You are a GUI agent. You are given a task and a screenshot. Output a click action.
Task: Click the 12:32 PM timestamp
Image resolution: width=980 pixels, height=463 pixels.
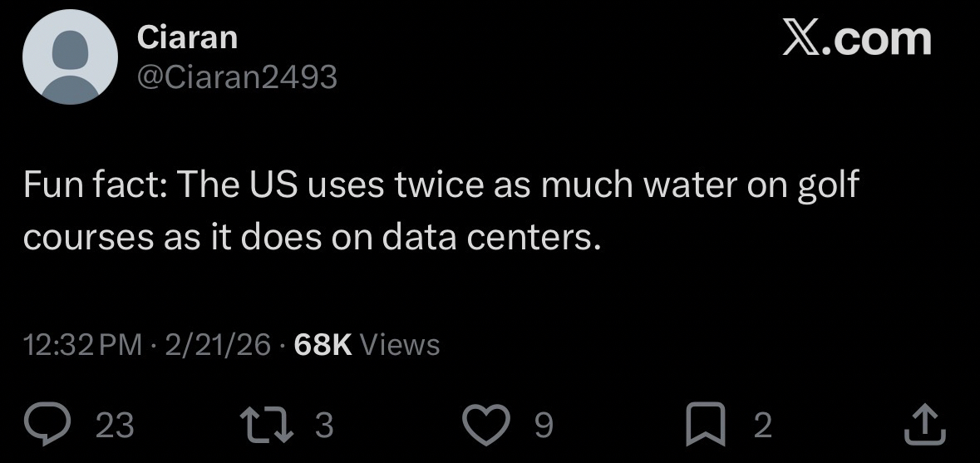point(82,343)
